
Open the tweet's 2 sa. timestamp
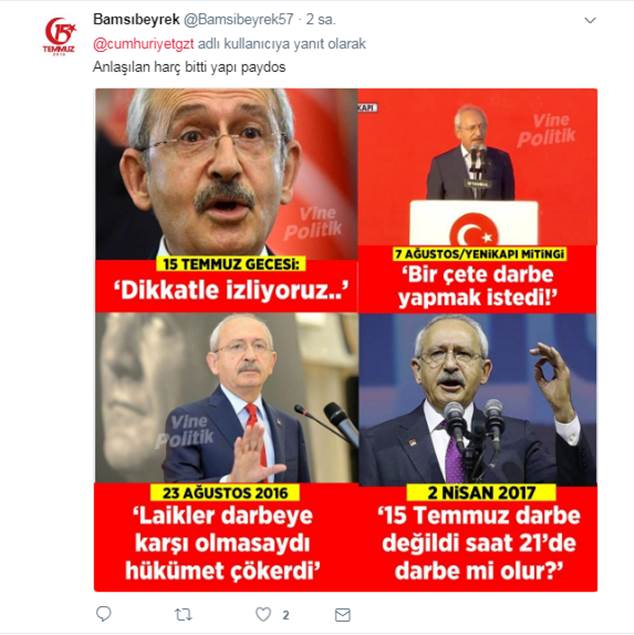point(321,19)
